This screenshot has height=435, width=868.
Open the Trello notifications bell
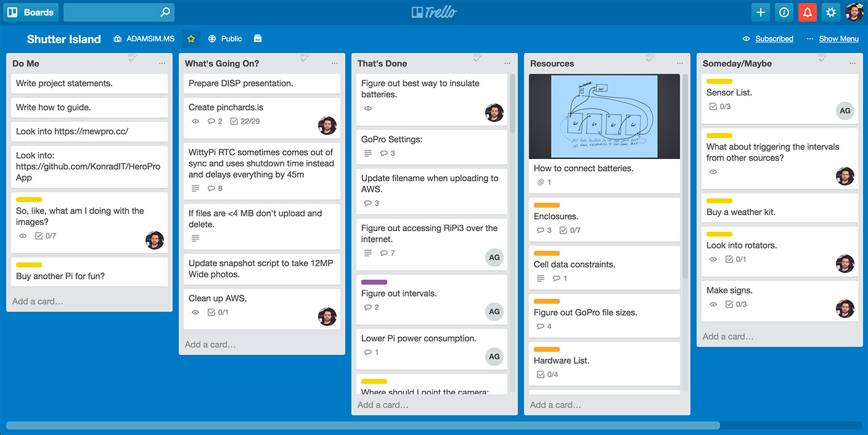(x=808, y=12)
